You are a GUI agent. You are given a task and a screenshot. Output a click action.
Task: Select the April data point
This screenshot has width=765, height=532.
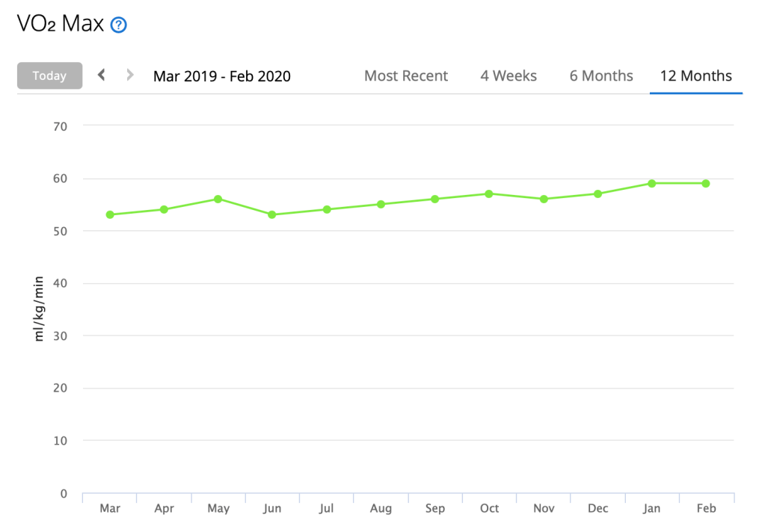pyautogui.click(x=164, y=209)
